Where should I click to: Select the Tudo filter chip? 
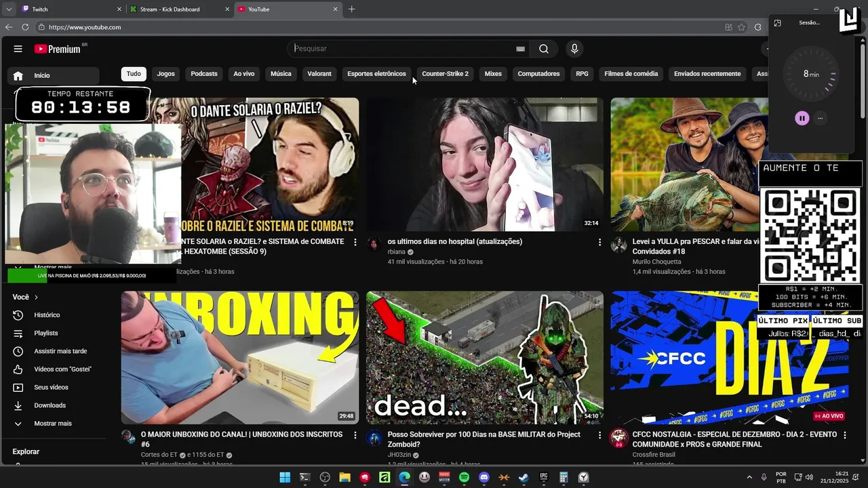point(134,74)
